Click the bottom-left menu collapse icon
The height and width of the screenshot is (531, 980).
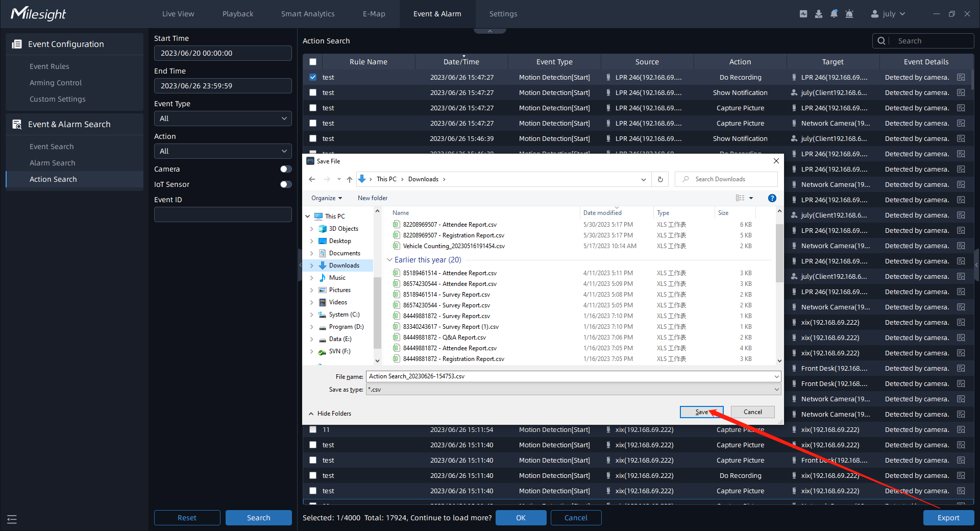(x=12, y=519)
